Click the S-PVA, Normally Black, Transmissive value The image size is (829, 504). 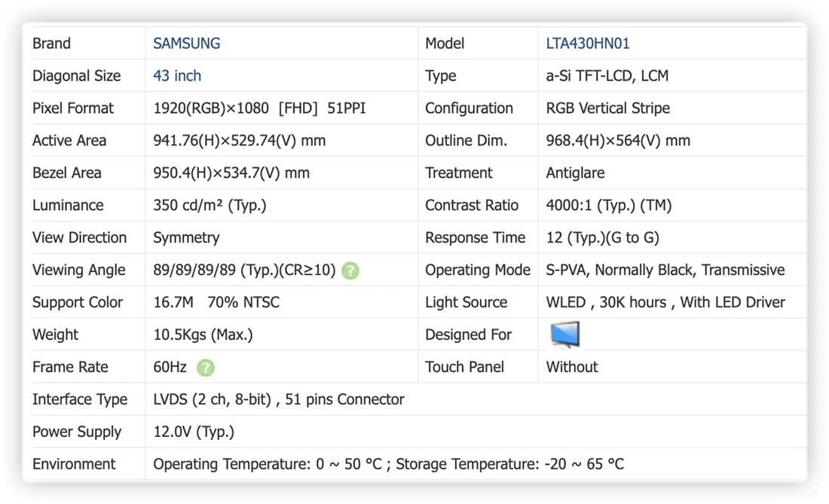point(665,270)
